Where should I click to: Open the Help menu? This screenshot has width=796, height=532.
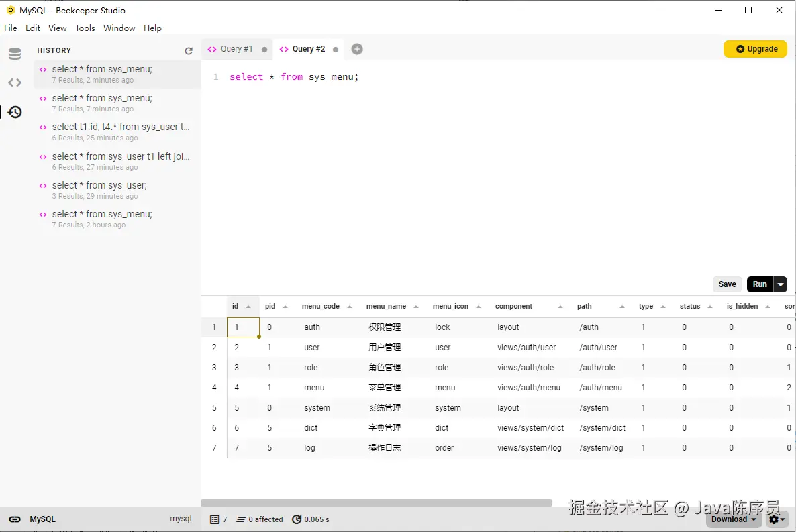pyautogui.click(x=152, y=28)
